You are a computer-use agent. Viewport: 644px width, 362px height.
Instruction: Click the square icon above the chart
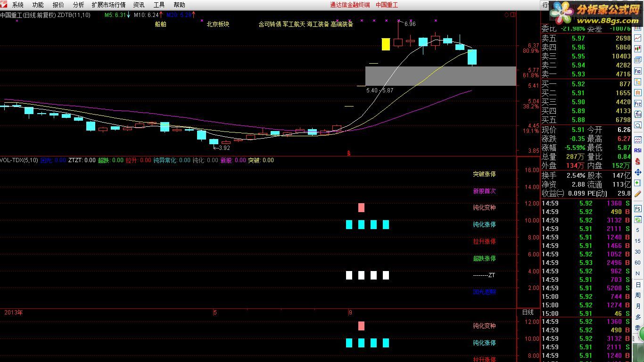[x=513, y=15]
